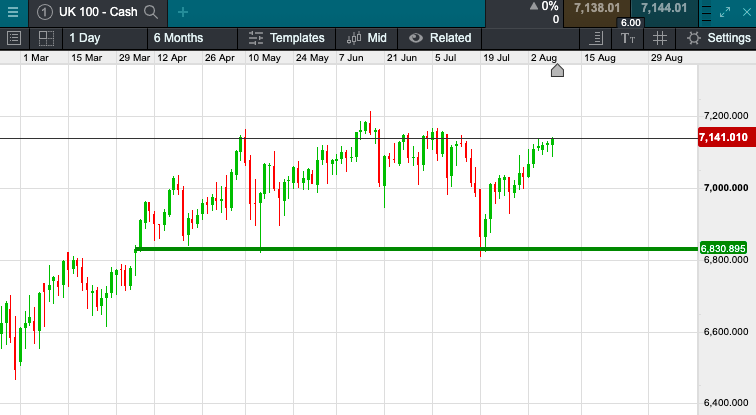Click the grey timeline marker at 2 Aug
756x415 pixels.
557,70
